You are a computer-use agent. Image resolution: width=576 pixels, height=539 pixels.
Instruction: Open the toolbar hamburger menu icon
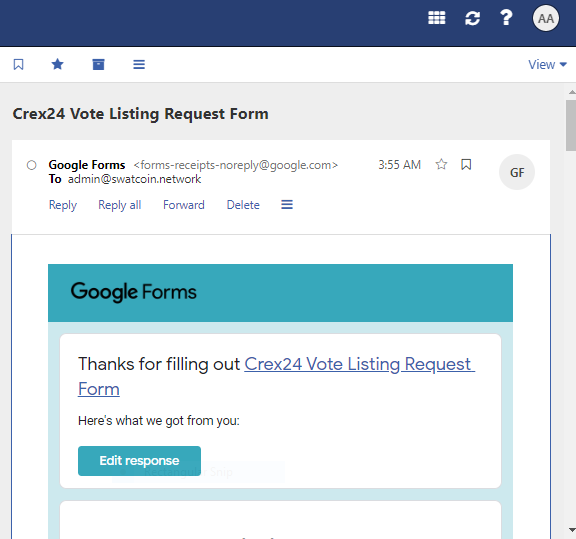click(139, 64)
